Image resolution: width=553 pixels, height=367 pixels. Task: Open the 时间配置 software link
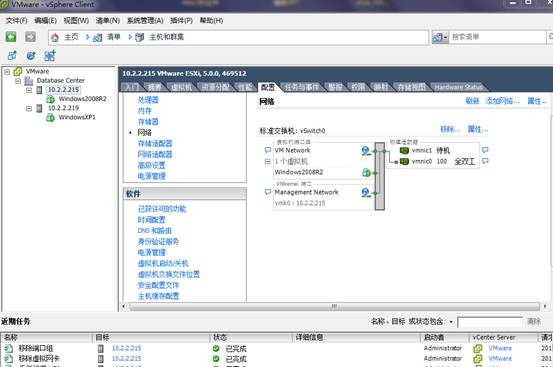click(x=151, y=220)
